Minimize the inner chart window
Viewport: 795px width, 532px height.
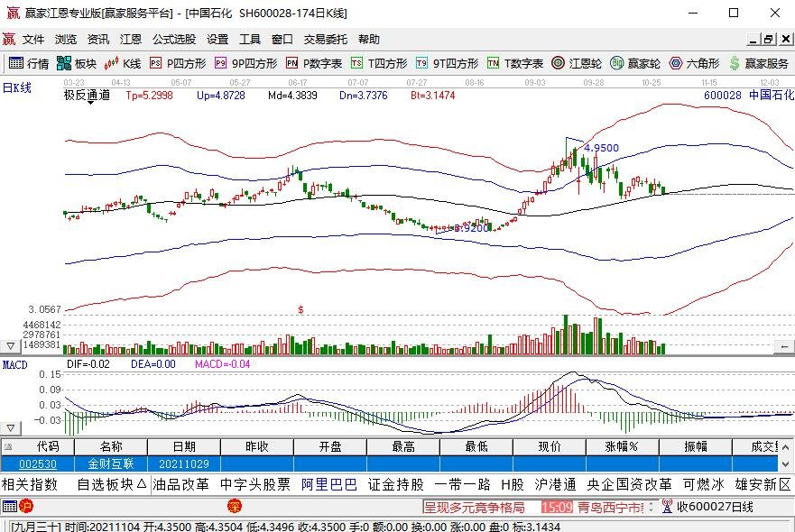pos(753,39)
